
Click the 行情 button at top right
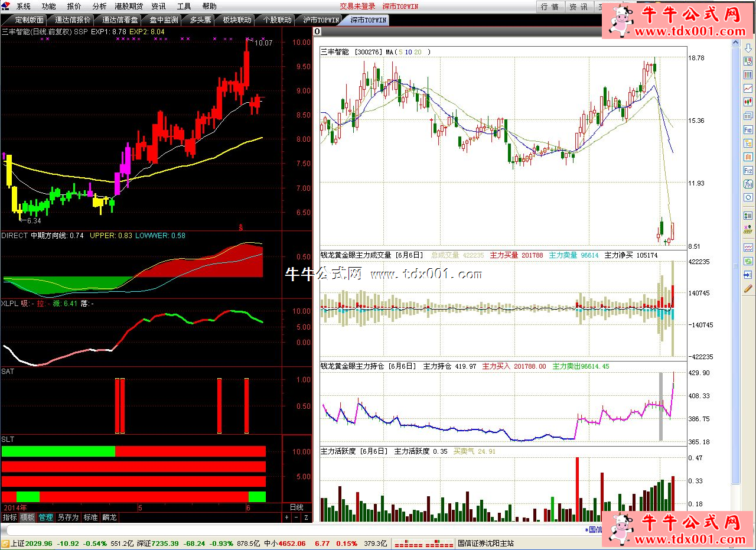tap(549, 6)
